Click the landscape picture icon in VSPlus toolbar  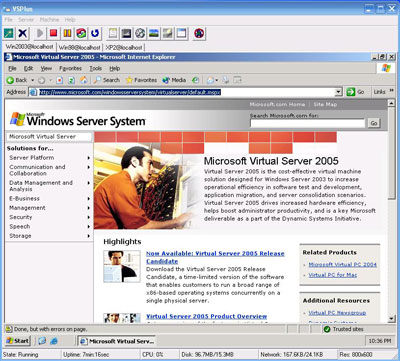pyautogui.click(x=154, y=33)
